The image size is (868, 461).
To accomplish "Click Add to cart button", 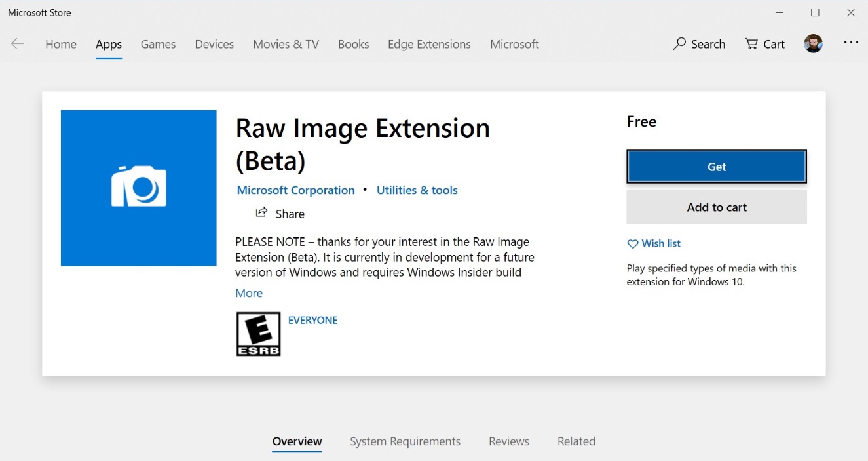I will click(x=717, y=207).
